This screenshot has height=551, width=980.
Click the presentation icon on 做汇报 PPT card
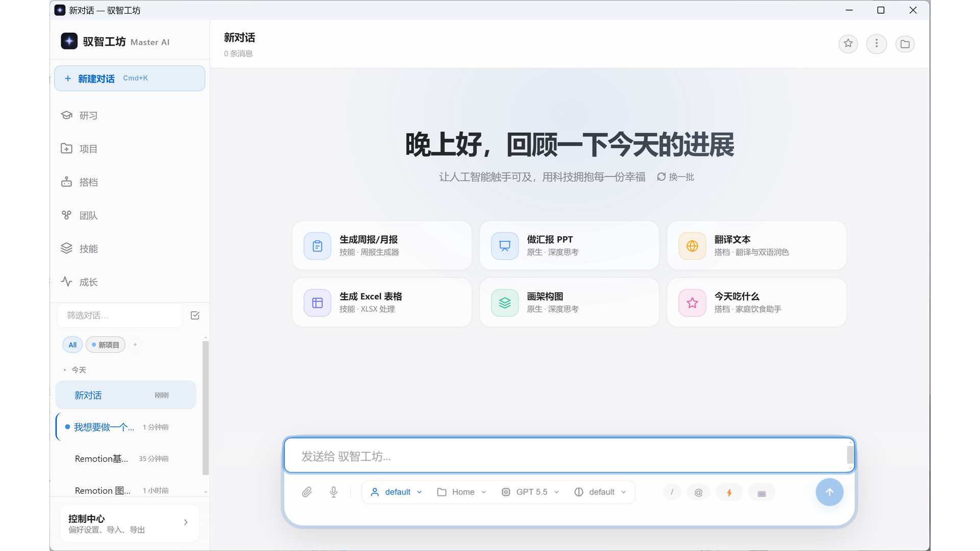505,246
